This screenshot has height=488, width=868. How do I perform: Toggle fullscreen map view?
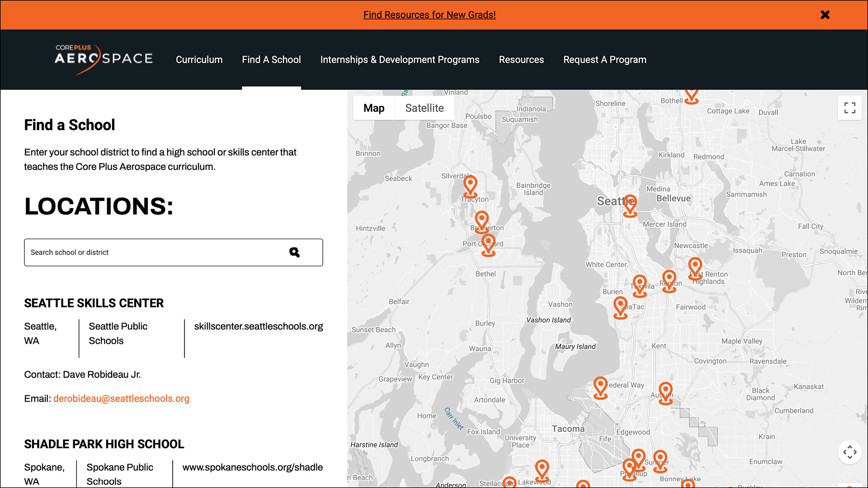849,108
